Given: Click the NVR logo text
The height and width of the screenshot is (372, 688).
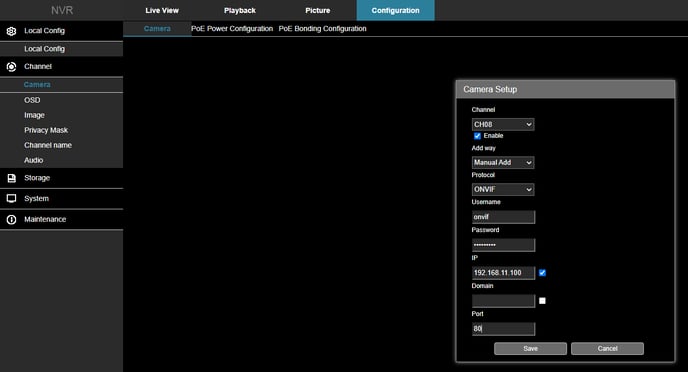Looking at the screenshot, I should (x=62, y=11).
